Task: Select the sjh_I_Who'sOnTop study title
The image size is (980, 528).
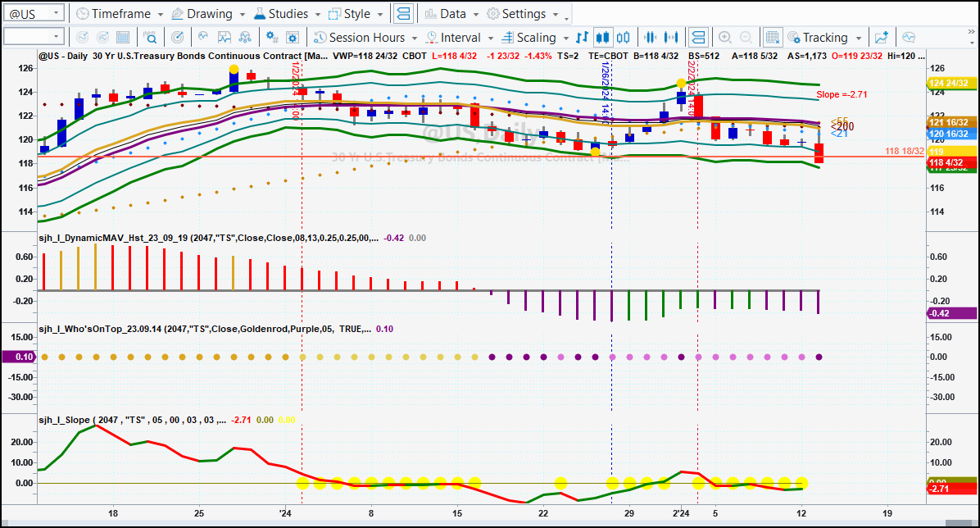Action: click(x=205, y=329)
